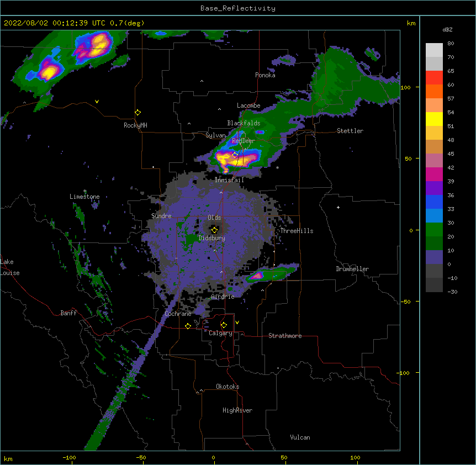Select the magenta 39-42 dBZ legend color

(434, 175)
